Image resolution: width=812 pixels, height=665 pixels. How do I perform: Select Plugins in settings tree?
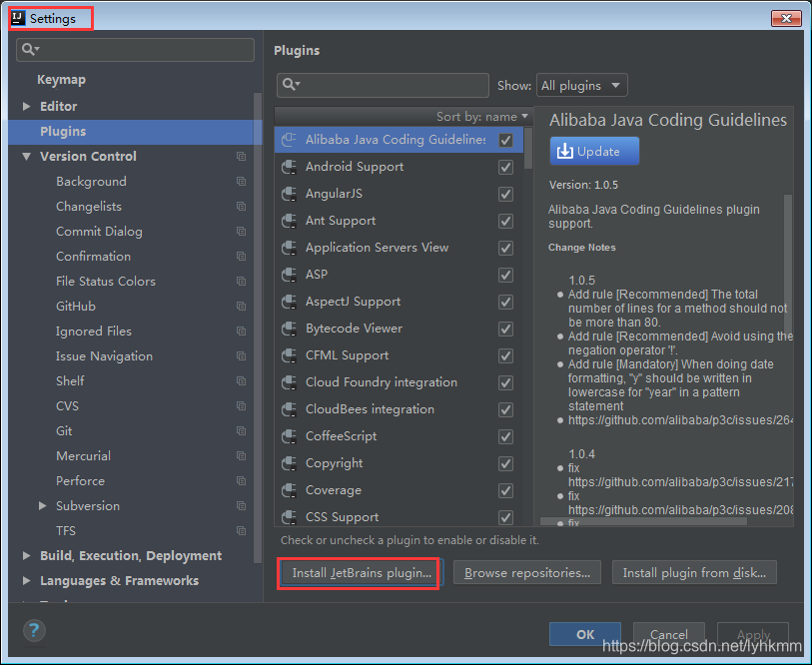pyautogui.click(x=135, y=132)
